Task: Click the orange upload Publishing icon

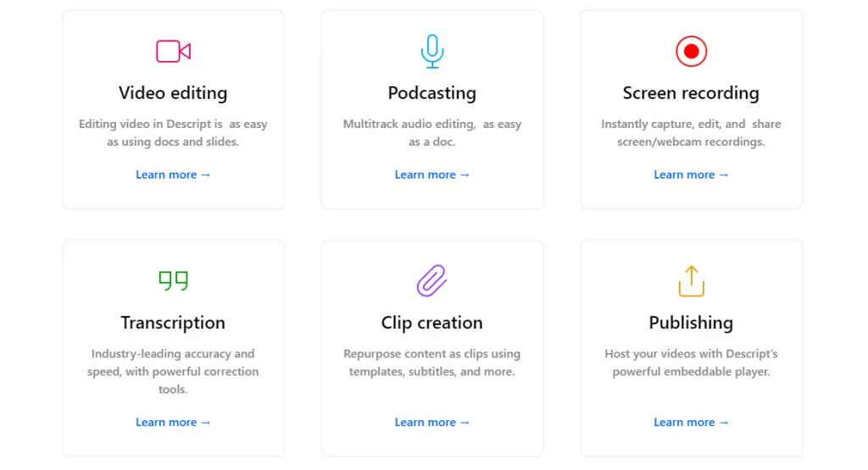Action: (x=691, y=281)
